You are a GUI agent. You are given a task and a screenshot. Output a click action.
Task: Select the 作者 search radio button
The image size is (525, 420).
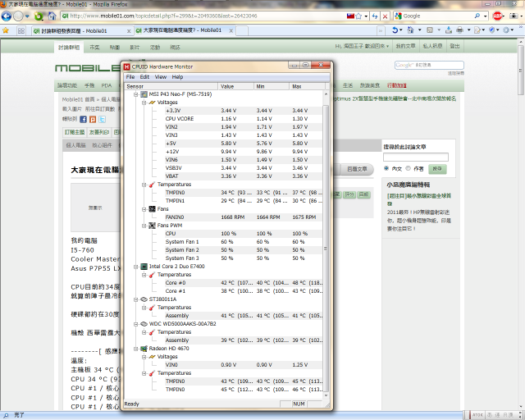coord(408,168)
